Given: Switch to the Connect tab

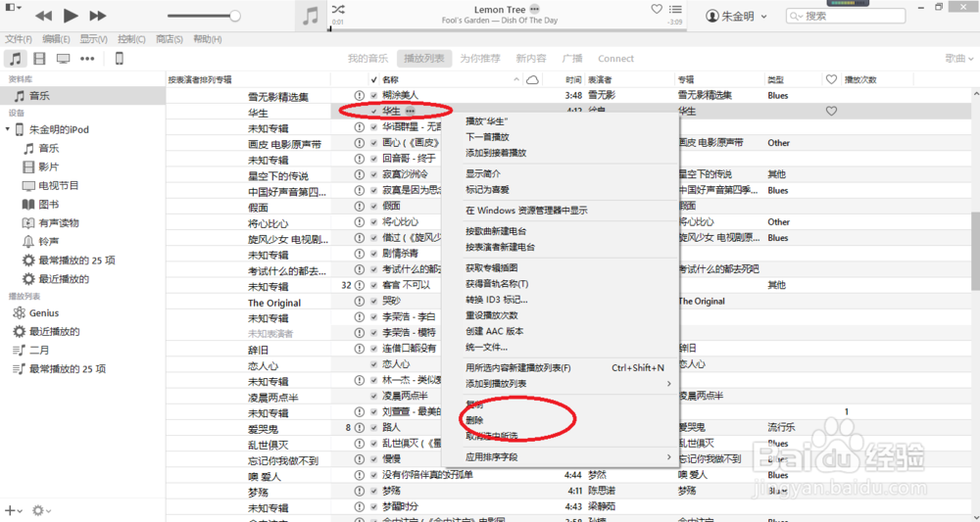Looking at the screenshot, I should [x=615, y=59].
